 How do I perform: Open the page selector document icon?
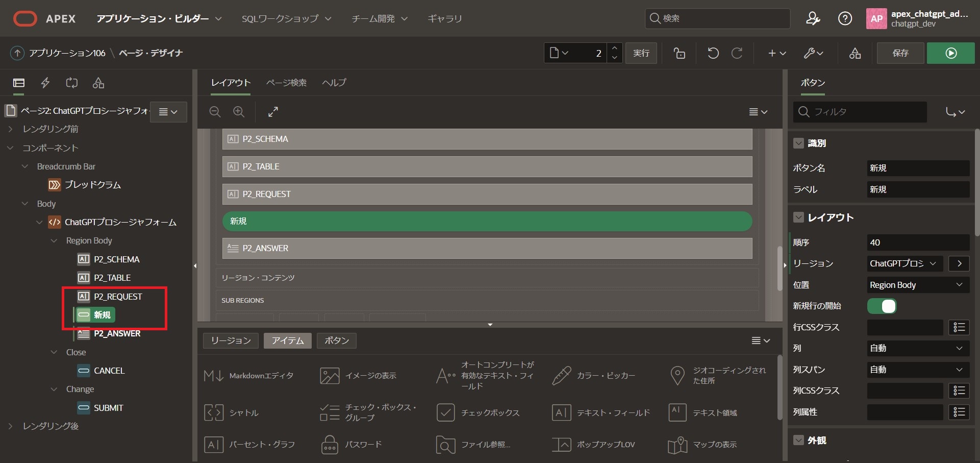tap(559, 53)
